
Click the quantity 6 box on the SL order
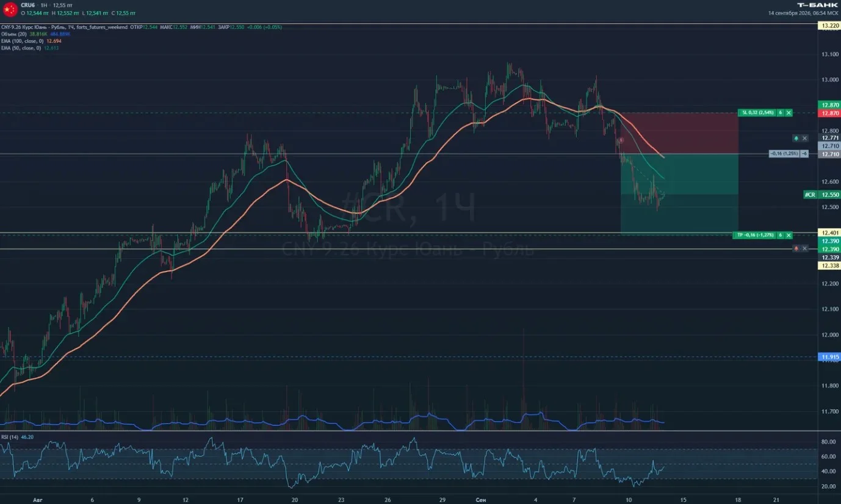781,113
